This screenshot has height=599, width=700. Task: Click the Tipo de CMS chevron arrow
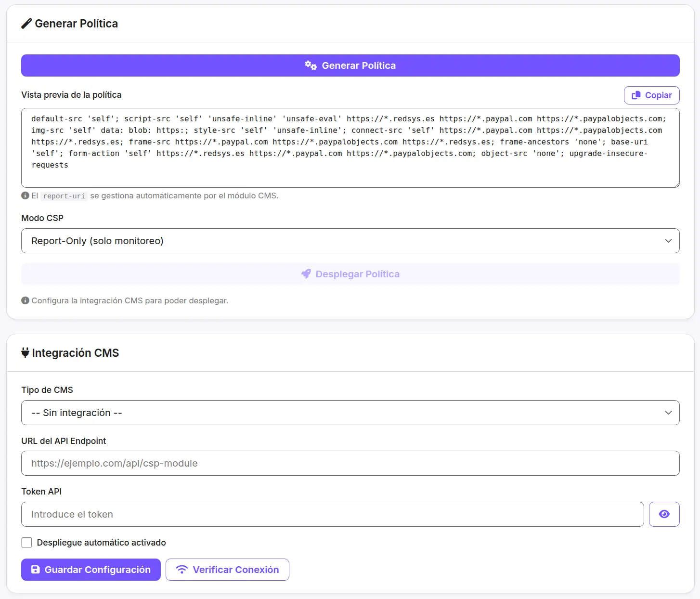click(668, 413)
